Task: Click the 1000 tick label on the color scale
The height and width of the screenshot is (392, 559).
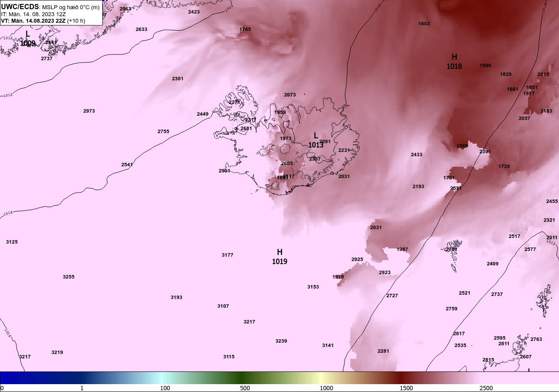Action: tap(326, 388)
